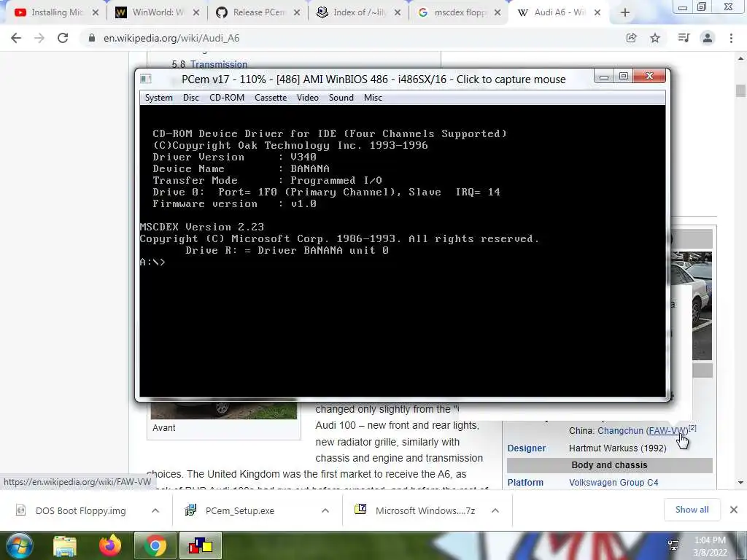The image size is (747, 560).
Task: Close the Index of tab
Action: coord(398,13)
